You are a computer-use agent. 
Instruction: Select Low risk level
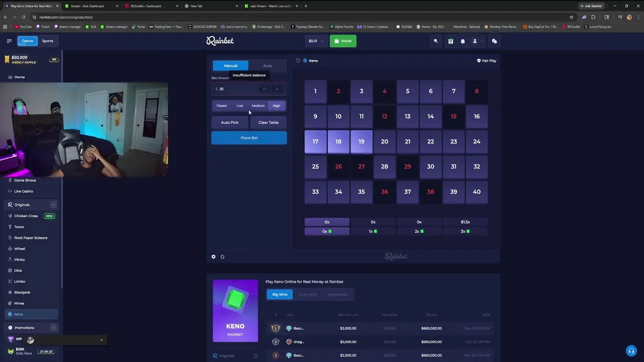click(x=240, y=106)
